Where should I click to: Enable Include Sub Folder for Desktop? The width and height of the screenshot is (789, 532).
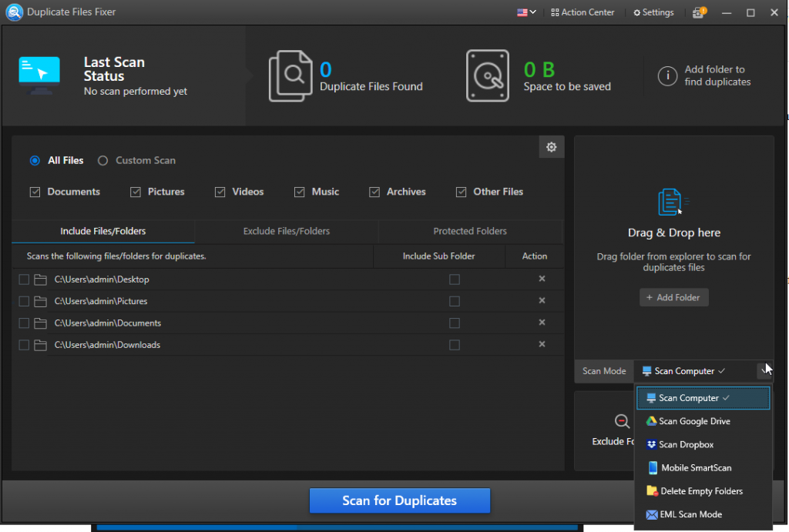pos(455,279)
